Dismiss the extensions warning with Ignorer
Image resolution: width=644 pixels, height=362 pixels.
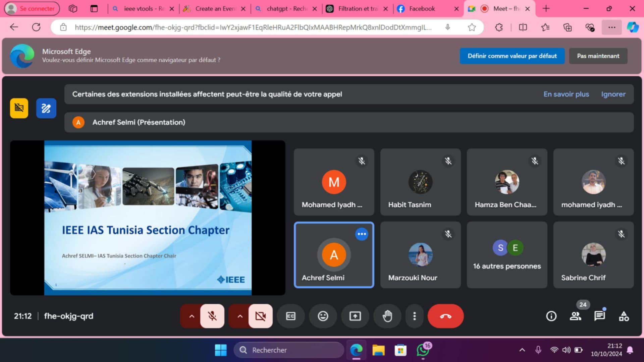point(613,94)
